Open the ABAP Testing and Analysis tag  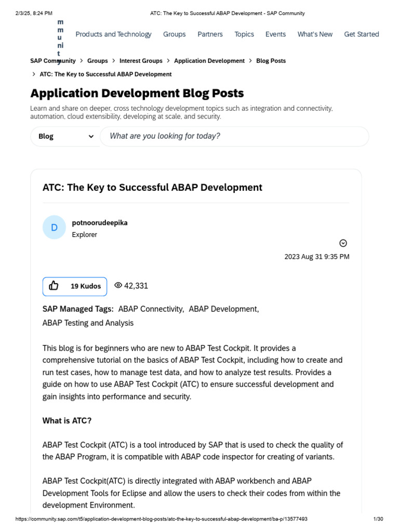point(88,323)
